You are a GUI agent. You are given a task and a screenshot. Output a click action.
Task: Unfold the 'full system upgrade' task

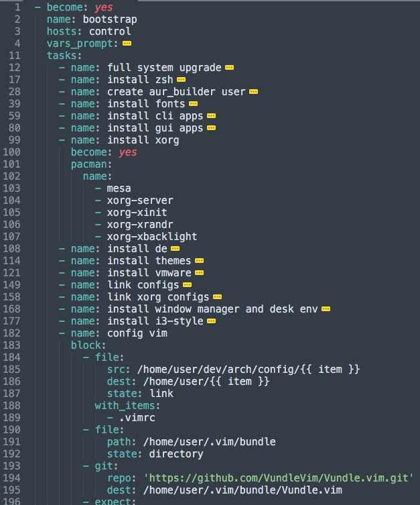pyautogui.click(x=230, y=68)
